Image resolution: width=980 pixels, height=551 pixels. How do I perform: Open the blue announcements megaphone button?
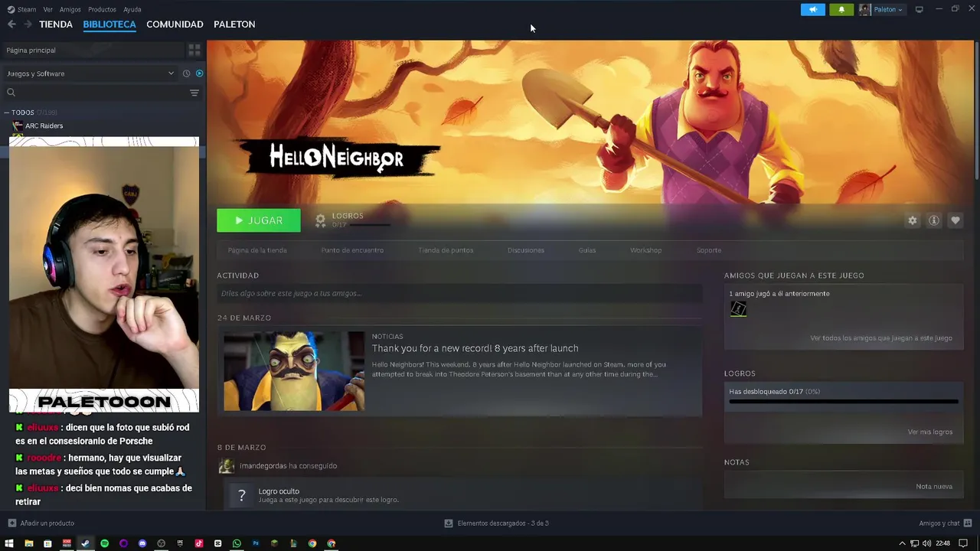coord(813,9)
